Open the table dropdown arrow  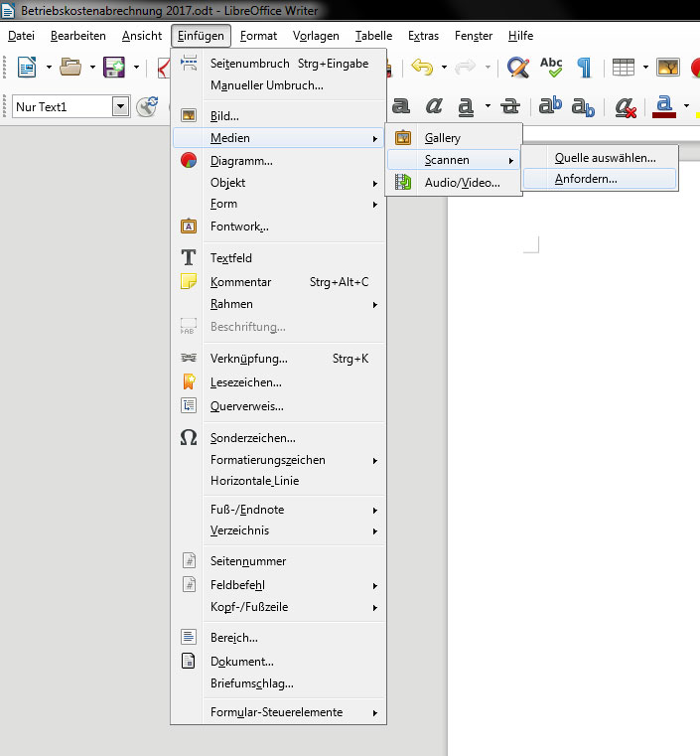coord(645,67)
